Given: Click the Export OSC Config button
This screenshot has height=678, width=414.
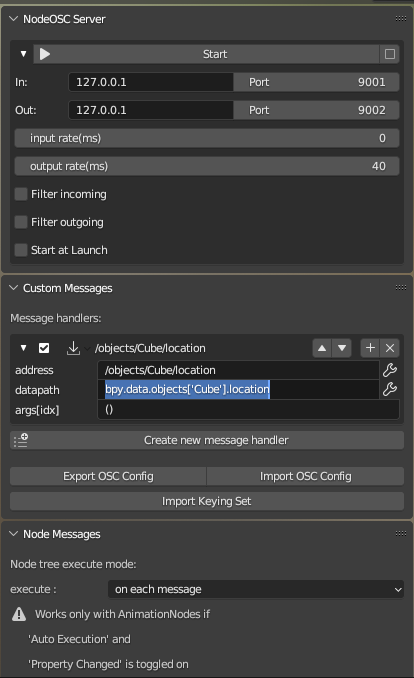Looking at the screenshot, I should pyautogui.click(x=108, y=476).
